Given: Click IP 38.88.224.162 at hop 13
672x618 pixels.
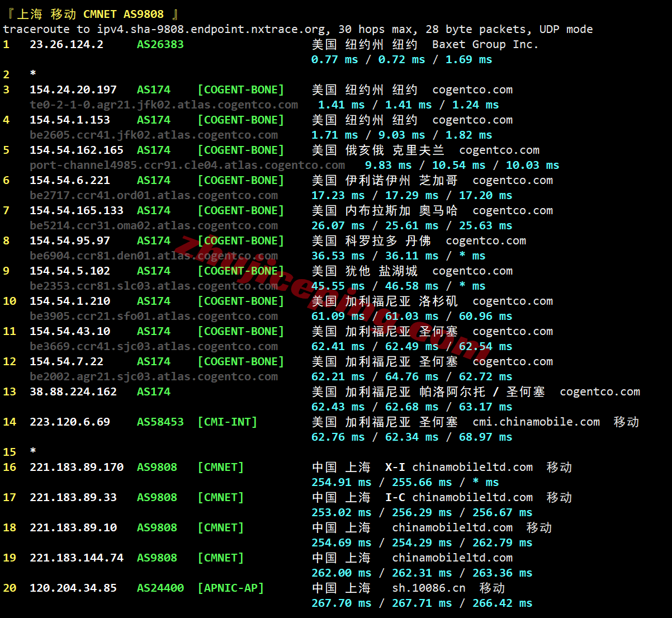Looking at the screenshot, I should [73, 391].
